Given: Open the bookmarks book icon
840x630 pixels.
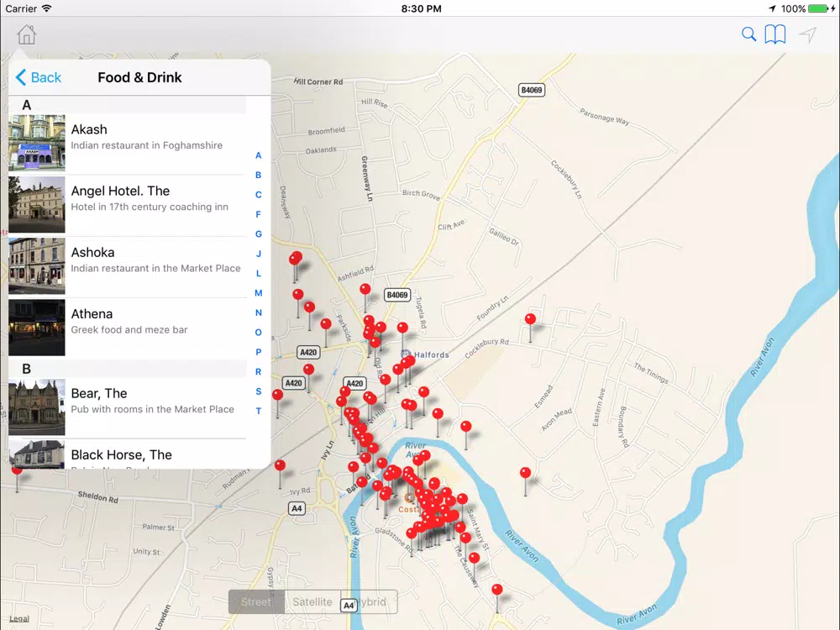Looking at the screenshot, I should tap(774, 34).
